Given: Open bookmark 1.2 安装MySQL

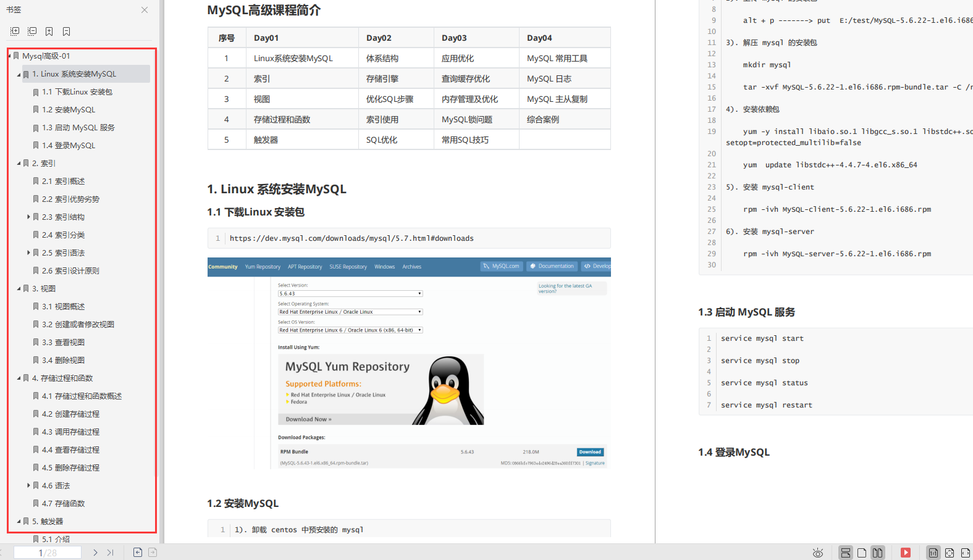Looking at the screenshot, I should point(69,110).
